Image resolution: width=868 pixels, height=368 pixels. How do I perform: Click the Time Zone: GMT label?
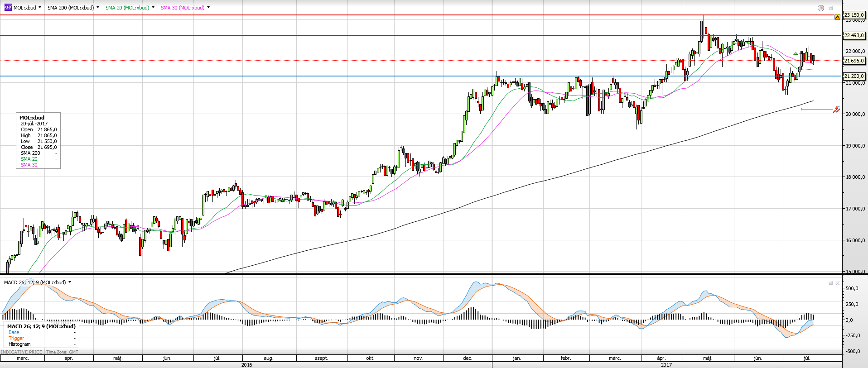pyautogui.click(x=62, y=352)
